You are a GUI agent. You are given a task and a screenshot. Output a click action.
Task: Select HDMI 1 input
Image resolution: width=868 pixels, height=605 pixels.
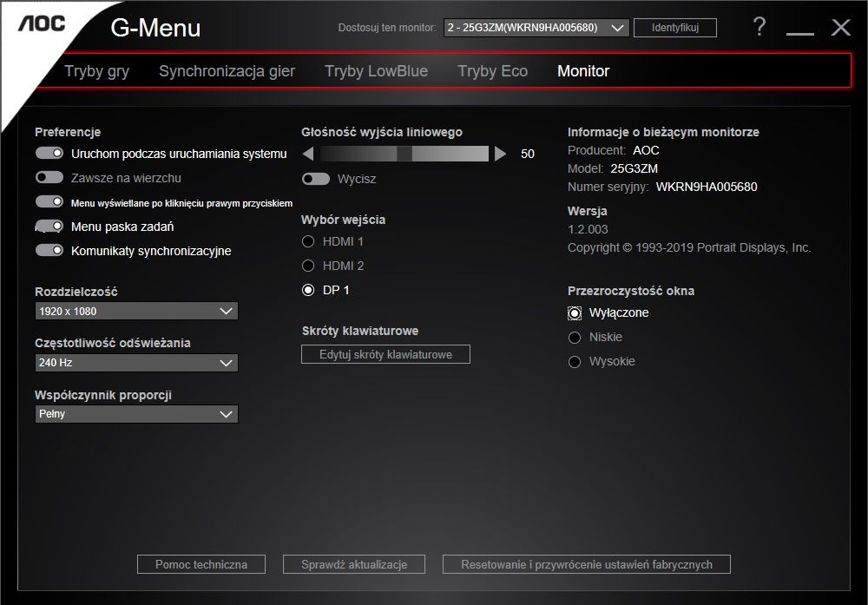[x=308, y=241]
